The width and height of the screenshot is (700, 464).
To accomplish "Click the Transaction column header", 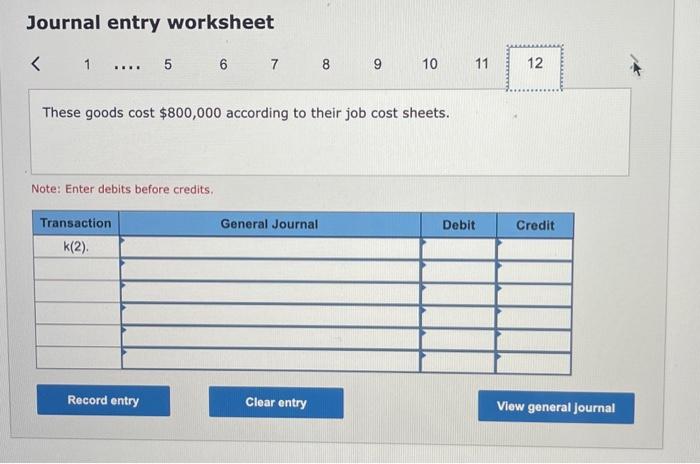I will tap(76, 223).
